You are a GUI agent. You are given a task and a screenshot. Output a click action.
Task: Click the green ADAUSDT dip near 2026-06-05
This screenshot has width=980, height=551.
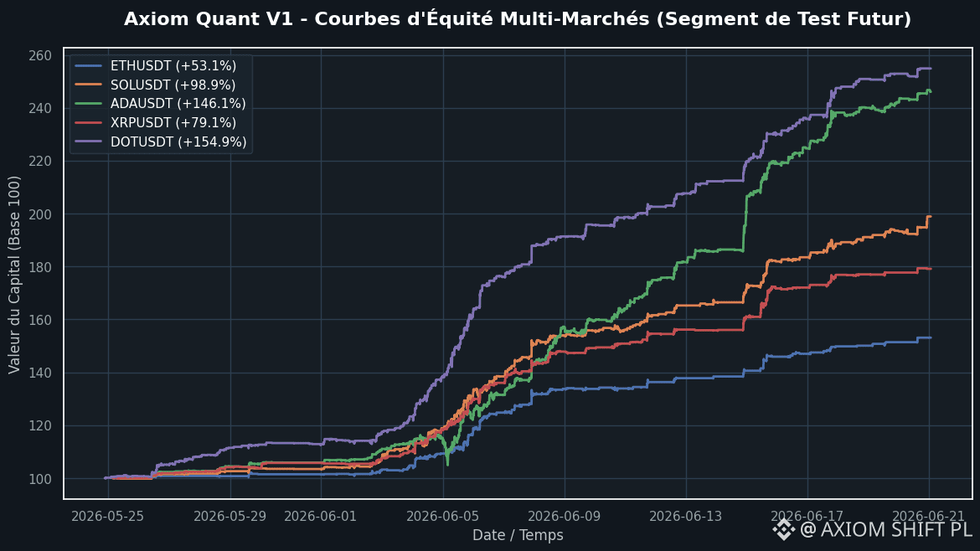(447, 463)
